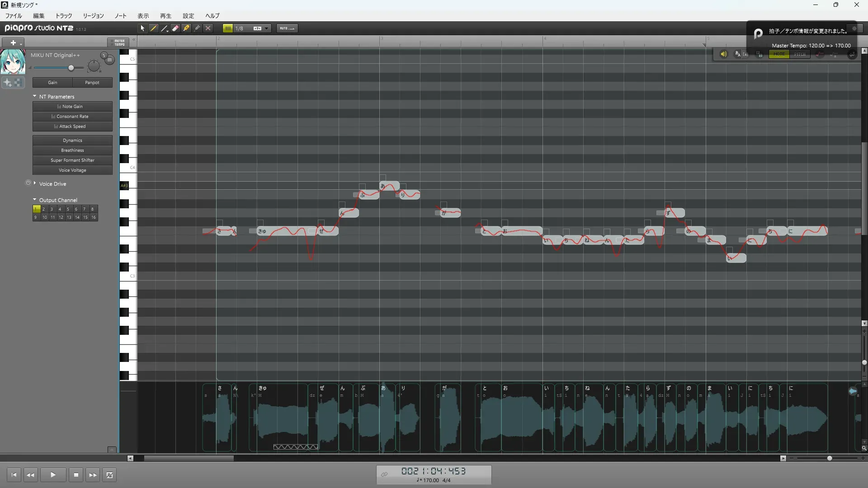
Task: Open the 1/8 quantize dropdown
Action: (267, 28)
